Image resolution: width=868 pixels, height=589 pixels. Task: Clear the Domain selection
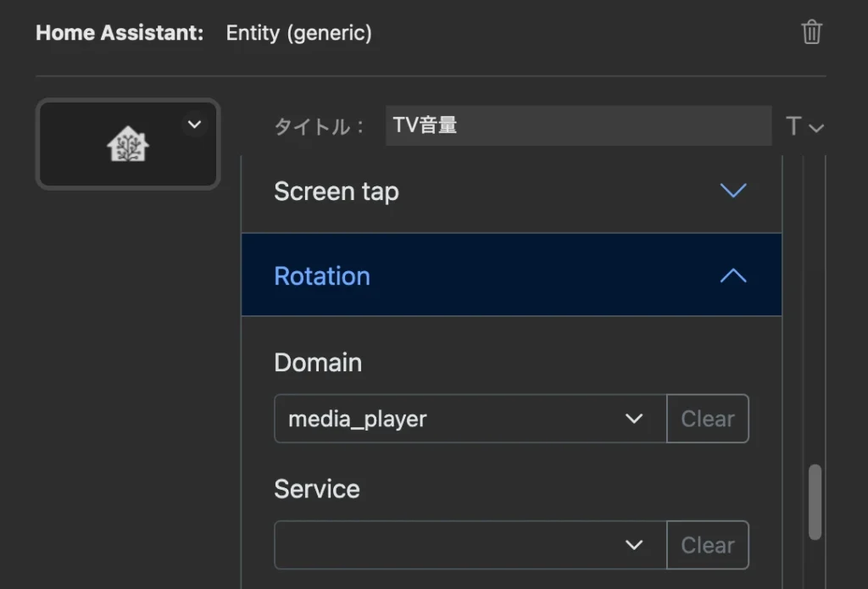708,419
